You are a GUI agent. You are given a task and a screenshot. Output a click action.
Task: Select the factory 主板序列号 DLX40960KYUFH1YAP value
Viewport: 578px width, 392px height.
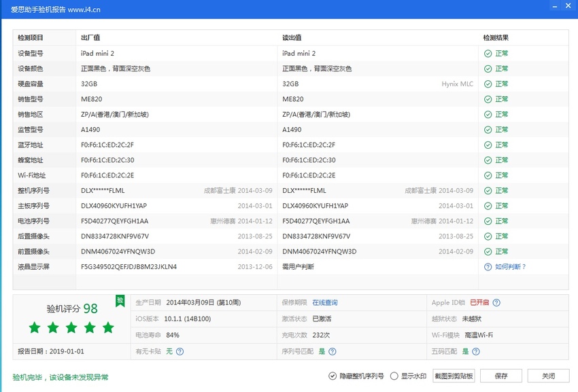[114, 206]
